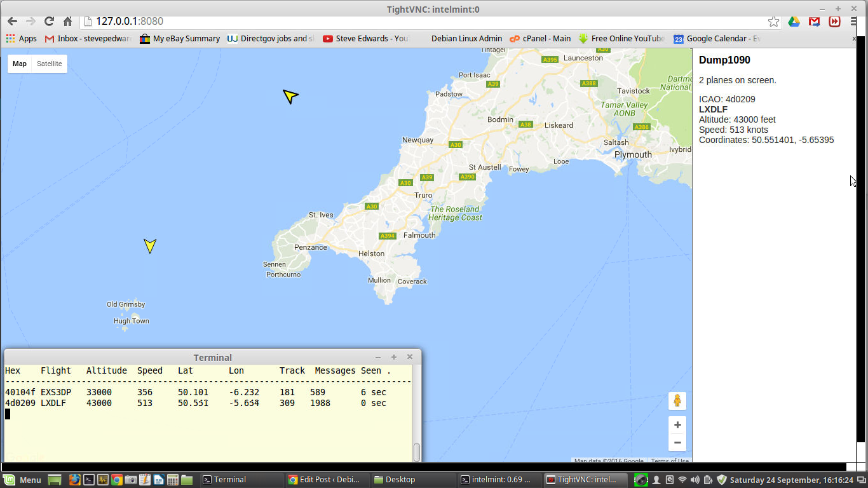This screenshot has height=488, width=868.
Task: Bookmark this page with star icon
Action: 773,22
